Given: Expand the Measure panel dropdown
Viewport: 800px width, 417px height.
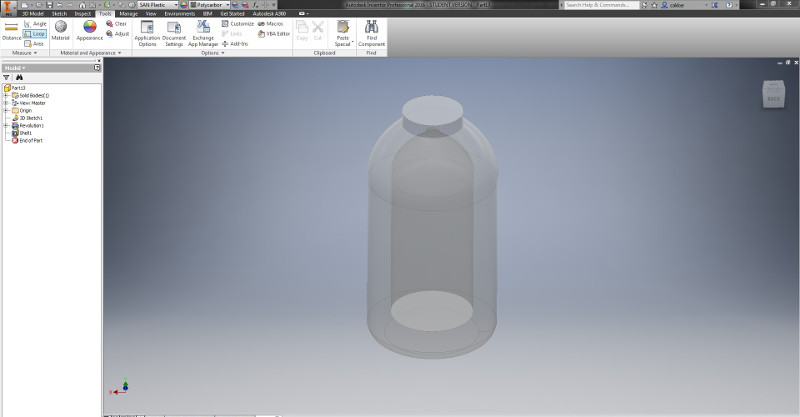Looking at the screenshot, I should click(24, 53).
